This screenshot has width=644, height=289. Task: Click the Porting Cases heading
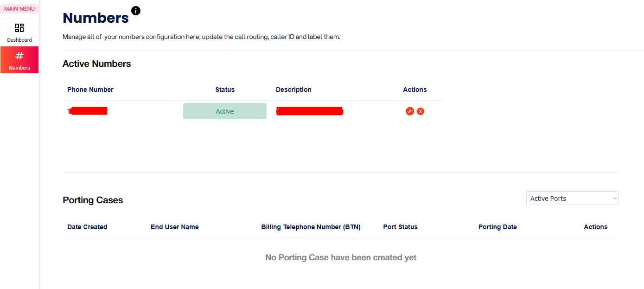93,200
